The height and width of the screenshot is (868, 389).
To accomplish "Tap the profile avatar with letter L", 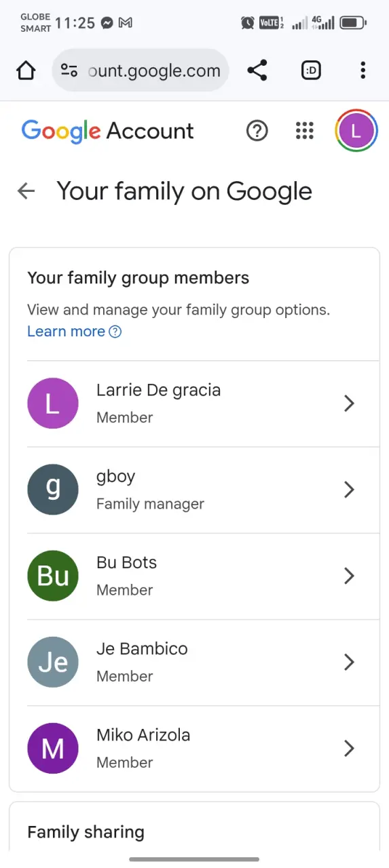I will coord(356,131).
